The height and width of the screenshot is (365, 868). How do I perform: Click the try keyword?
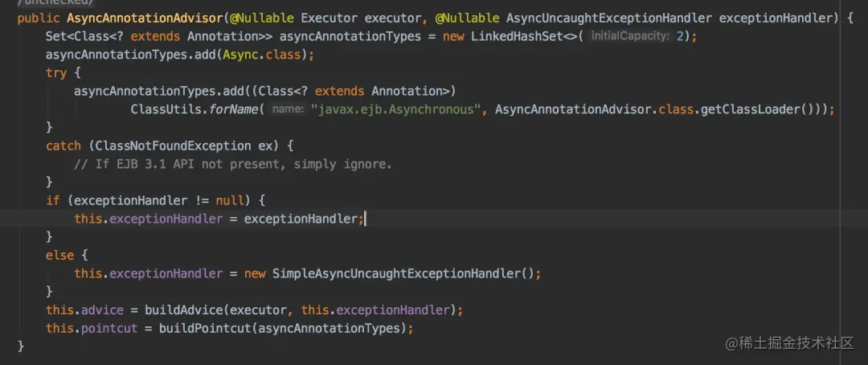(x=56, y=73)
